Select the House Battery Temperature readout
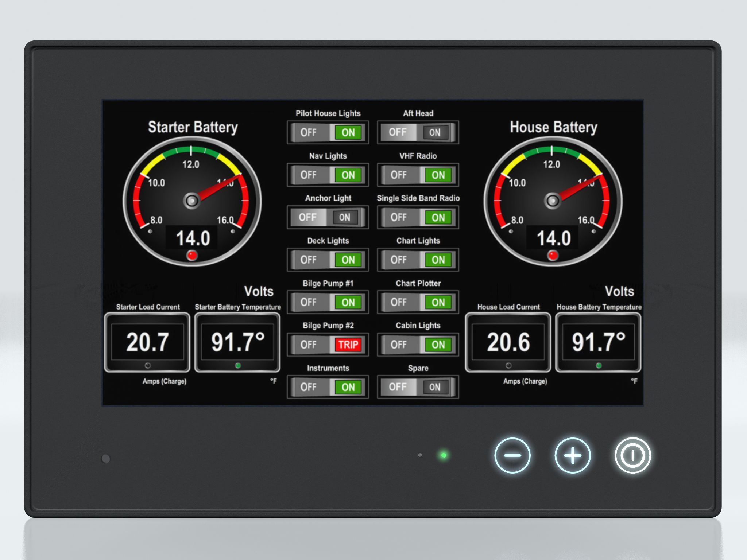The image size is (747, 560). (x=598, y=342)
